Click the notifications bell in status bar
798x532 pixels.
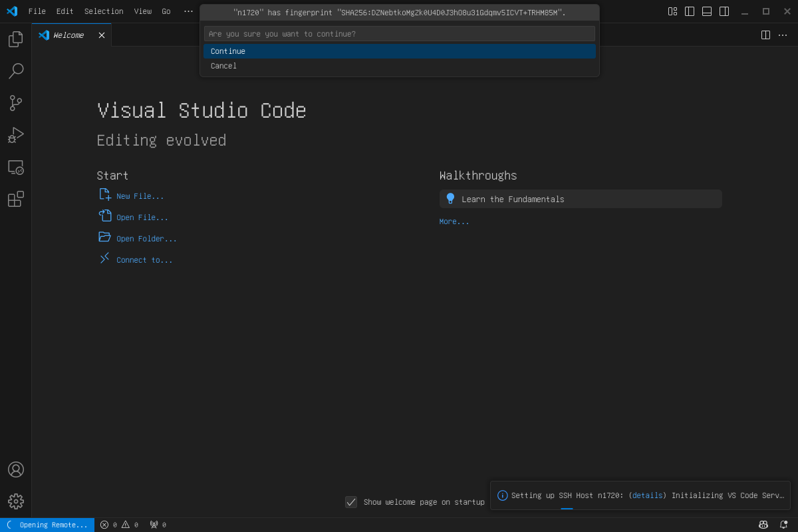tap(783, 525)
